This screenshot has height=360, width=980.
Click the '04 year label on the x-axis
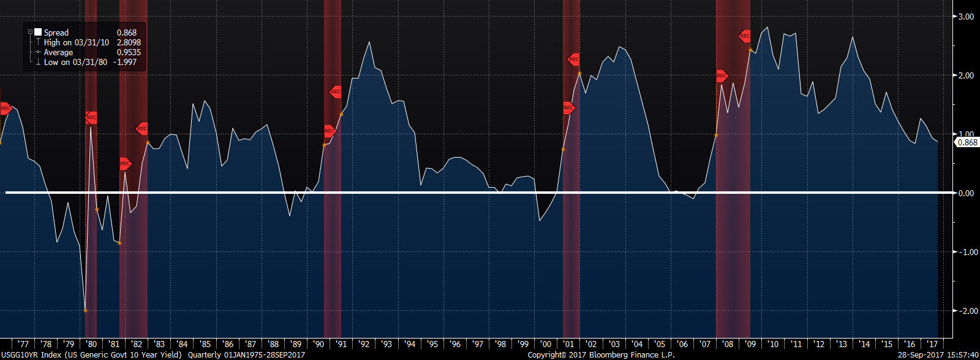click(637, 344)
